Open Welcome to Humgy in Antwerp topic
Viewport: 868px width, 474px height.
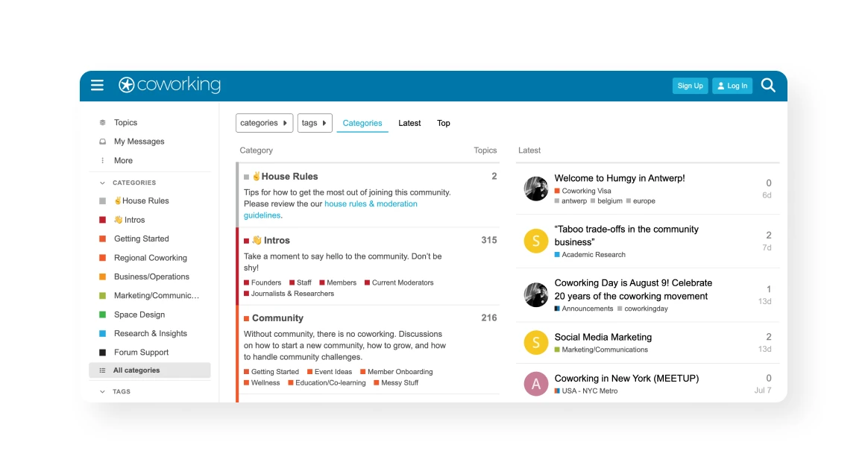coord(619,179)
